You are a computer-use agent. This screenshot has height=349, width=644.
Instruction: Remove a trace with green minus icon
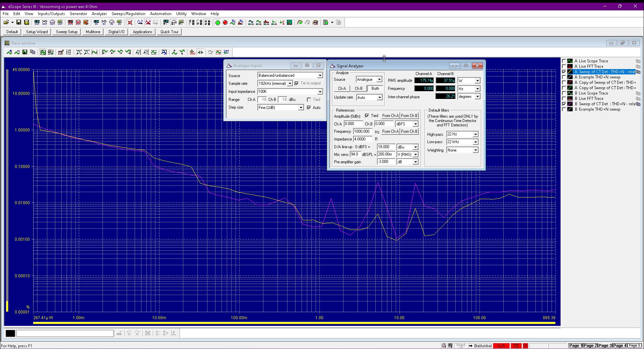tap(17, 52)
